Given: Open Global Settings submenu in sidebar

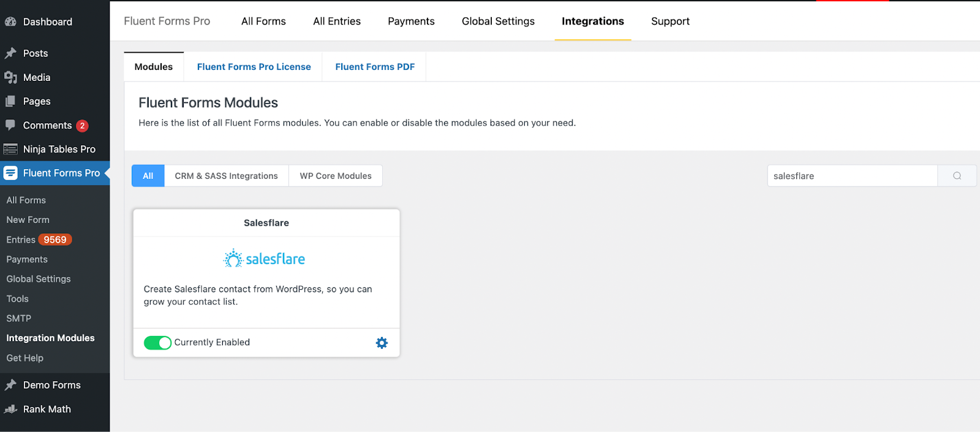Looking at the screenshot, I should [39, 279].
